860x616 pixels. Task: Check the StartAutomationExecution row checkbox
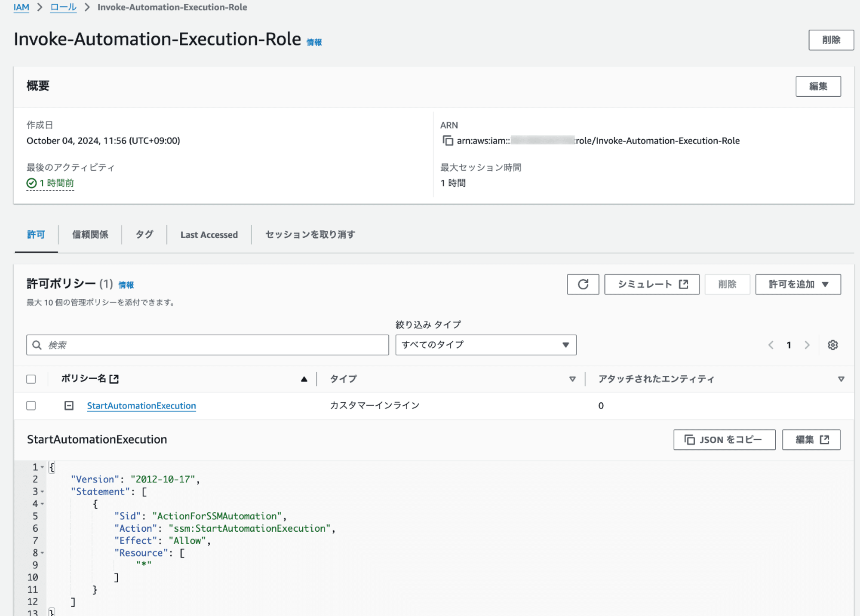tap(31, 405)
